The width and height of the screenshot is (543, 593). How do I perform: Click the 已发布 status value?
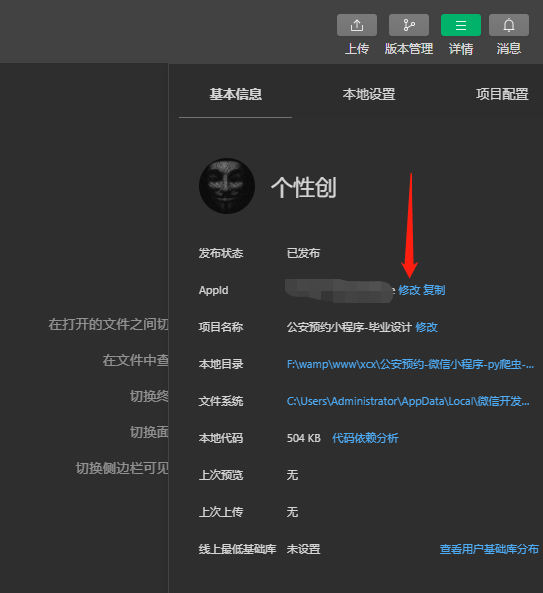coord(303,253)
